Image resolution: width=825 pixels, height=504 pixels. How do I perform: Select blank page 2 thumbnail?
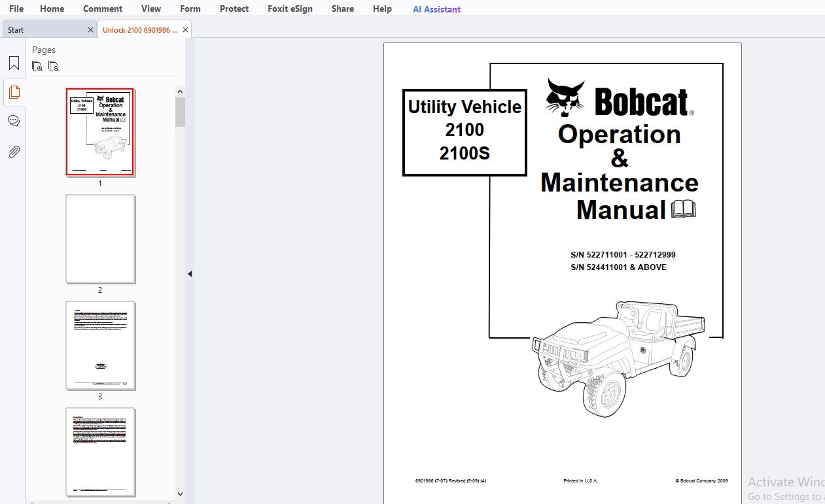[x=100, y=239]
